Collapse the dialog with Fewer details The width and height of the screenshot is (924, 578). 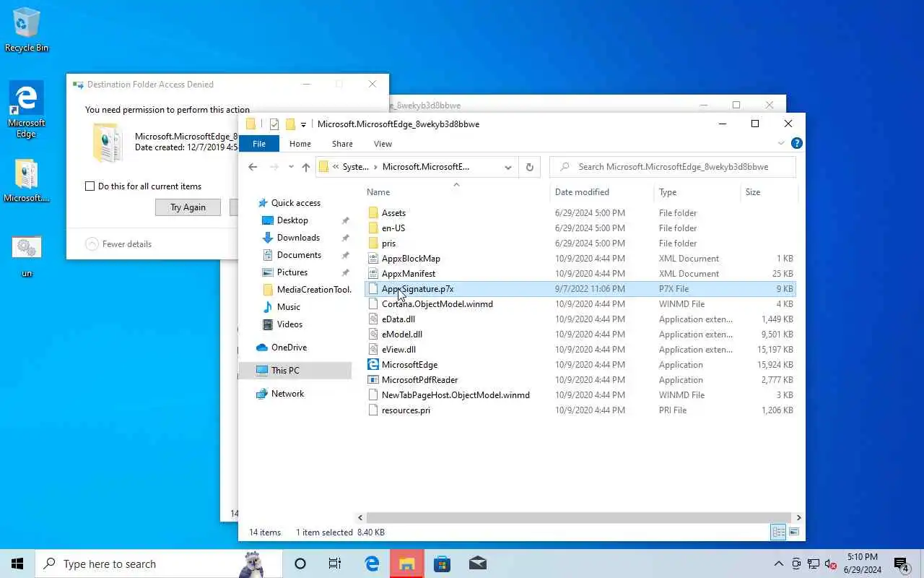pos(119,244)
